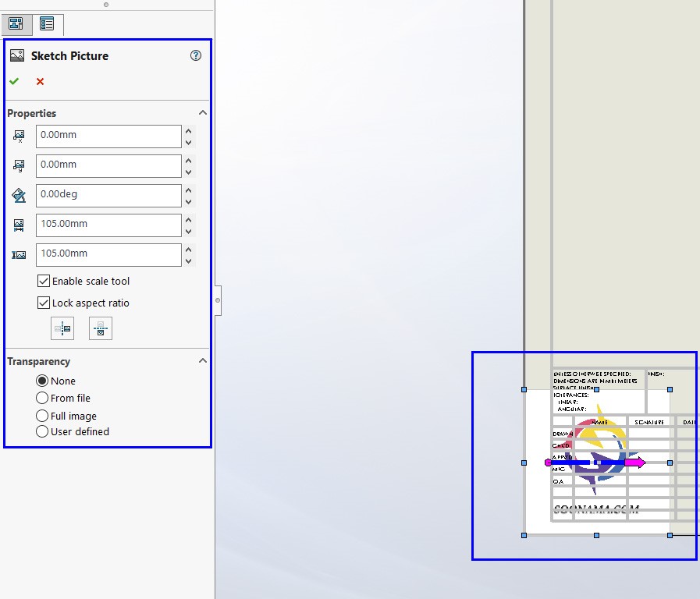Accept the Sketch Picture with green checkmark
The width and height of the screenshot is (700, 599).
[14, 81]
